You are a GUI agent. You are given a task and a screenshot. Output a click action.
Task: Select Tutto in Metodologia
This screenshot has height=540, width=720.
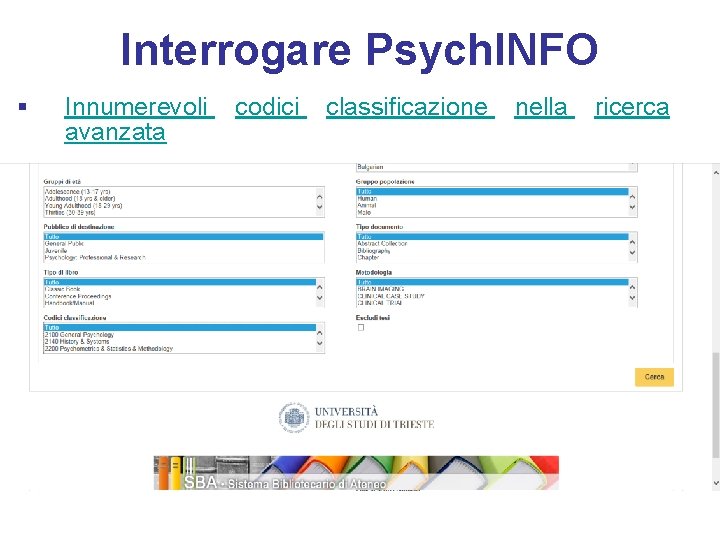click(x=492, y=282)
